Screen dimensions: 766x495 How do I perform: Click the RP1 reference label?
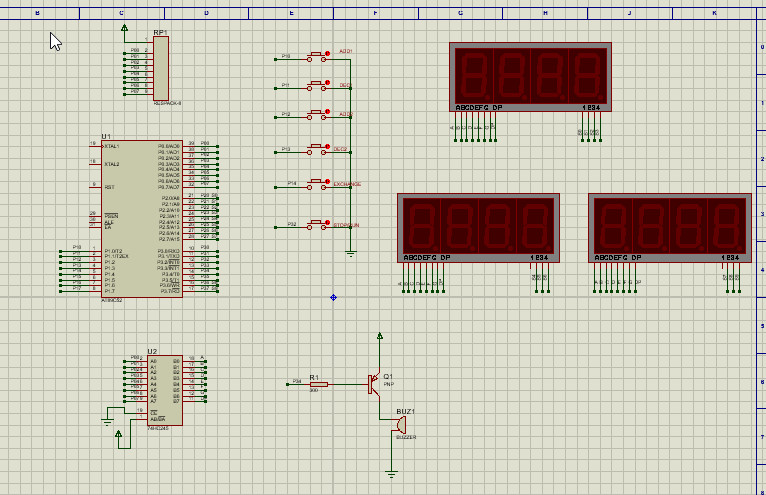coord(160,32)
